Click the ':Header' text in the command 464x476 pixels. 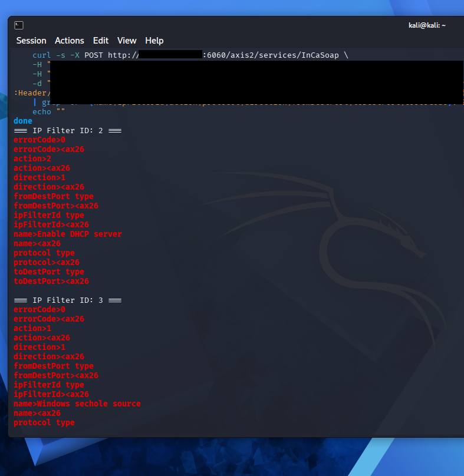(31, 93)
